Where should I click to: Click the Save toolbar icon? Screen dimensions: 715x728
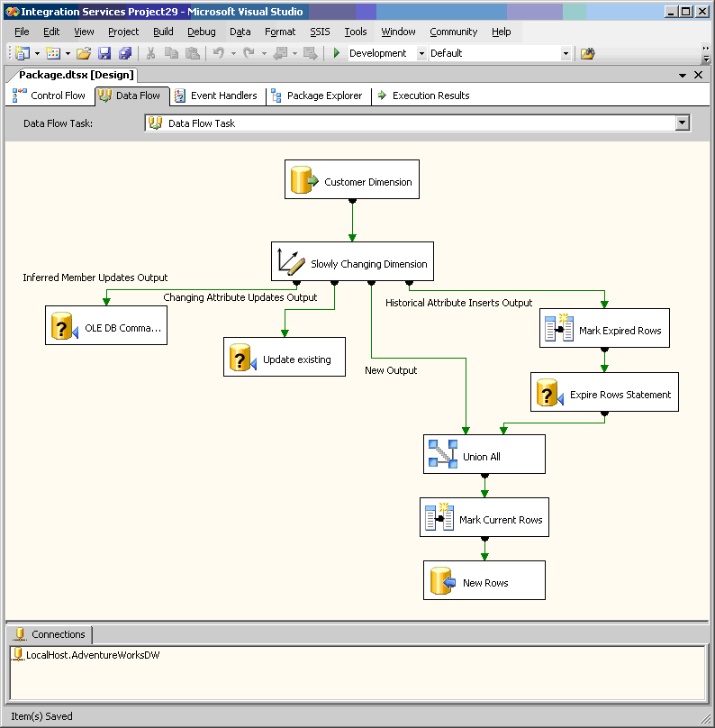tap(104, 53)
